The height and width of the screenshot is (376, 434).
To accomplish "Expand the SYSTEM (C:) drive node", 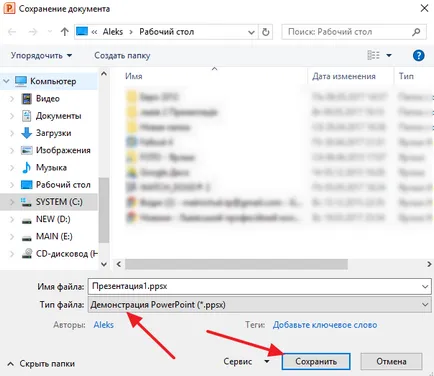I will [12, 202].
